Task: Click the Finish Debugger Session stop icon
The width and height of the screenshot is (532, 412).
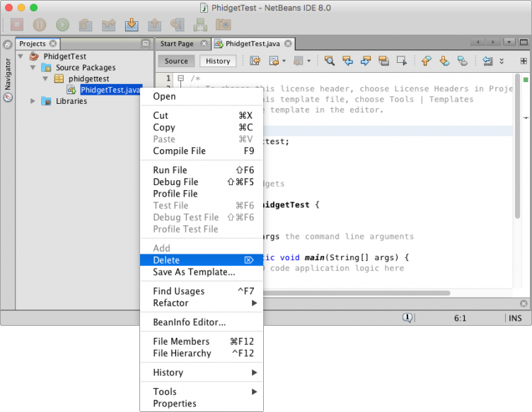Action: 17,25
